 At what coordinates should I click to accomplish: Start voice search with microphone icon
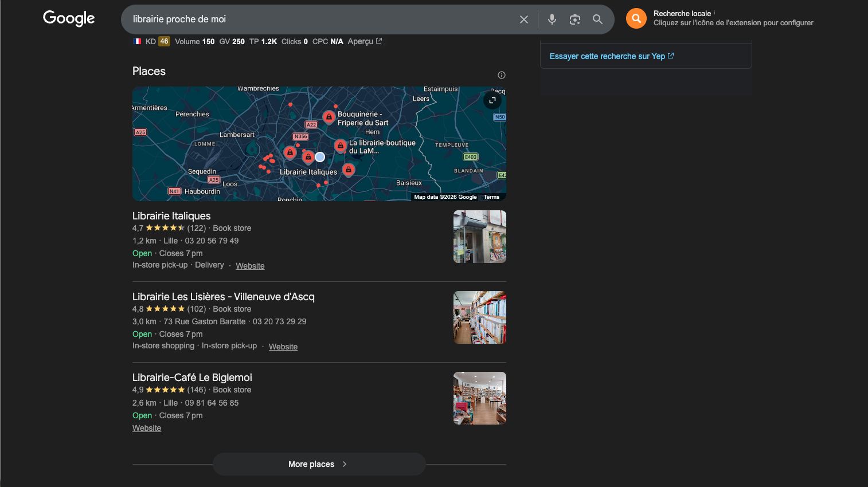pos(552,19)
